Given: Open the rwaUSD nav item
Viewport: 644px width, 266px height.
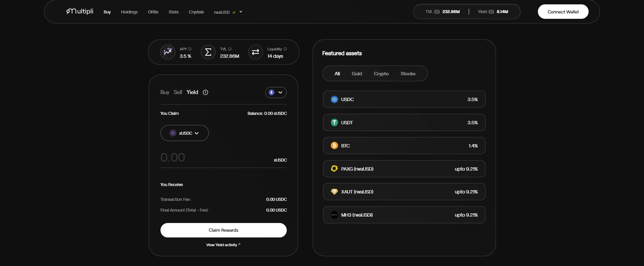Looking at the screenshot, I should tap(222, 12).
